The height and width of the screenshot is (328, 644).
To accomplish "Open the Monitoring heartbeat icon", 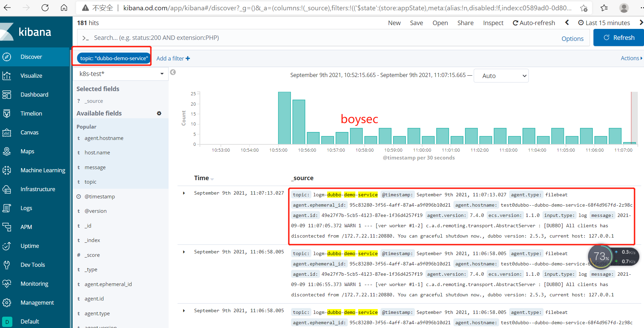I will (7, 284).
